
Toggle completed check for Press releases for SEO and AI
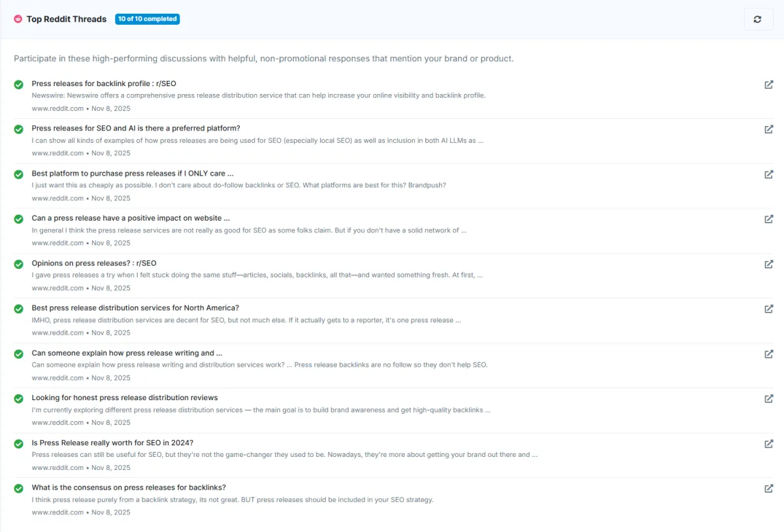point(19,129)
